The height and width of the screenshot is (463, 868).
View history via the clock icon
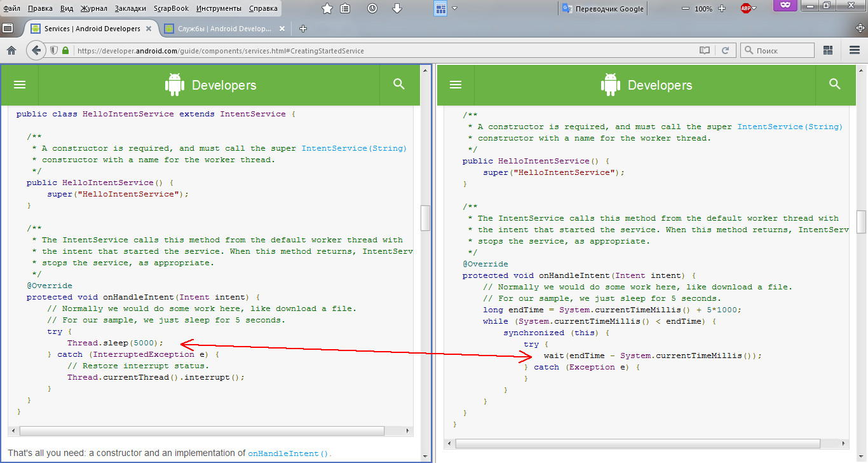click(x=373, y=8)
